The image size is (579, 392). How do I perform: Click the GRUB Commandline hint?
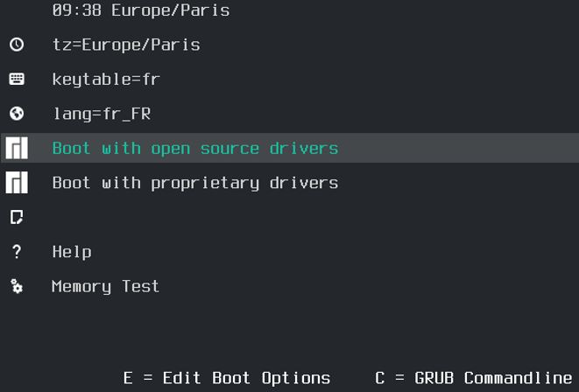point(473,378)
